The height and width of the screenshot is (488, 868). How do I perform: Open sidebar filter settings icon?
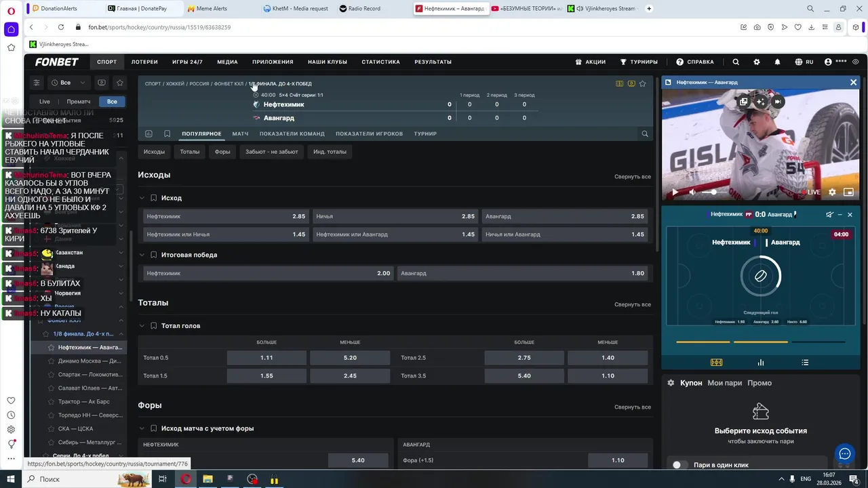click(37, 83)
